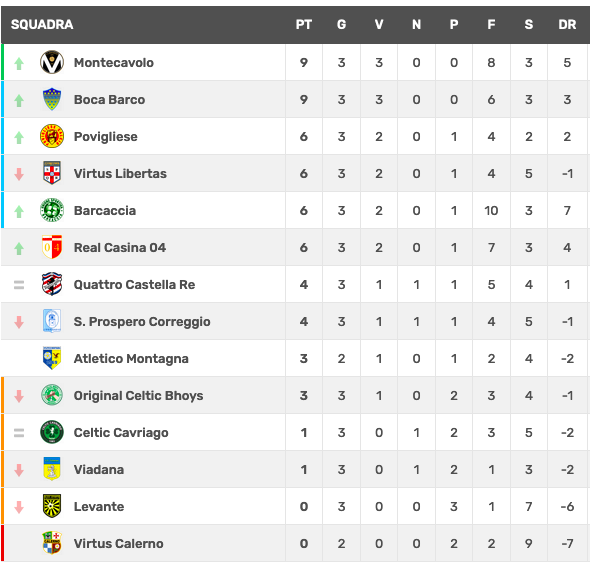Sort table by DR column header

pyautogui.click(x=567, y=24)
